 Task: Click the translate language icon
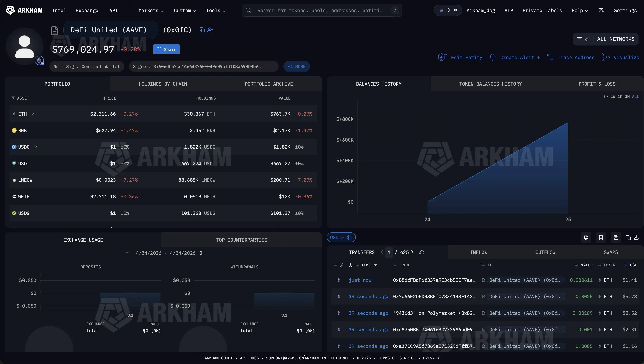(x=602, y=10)
